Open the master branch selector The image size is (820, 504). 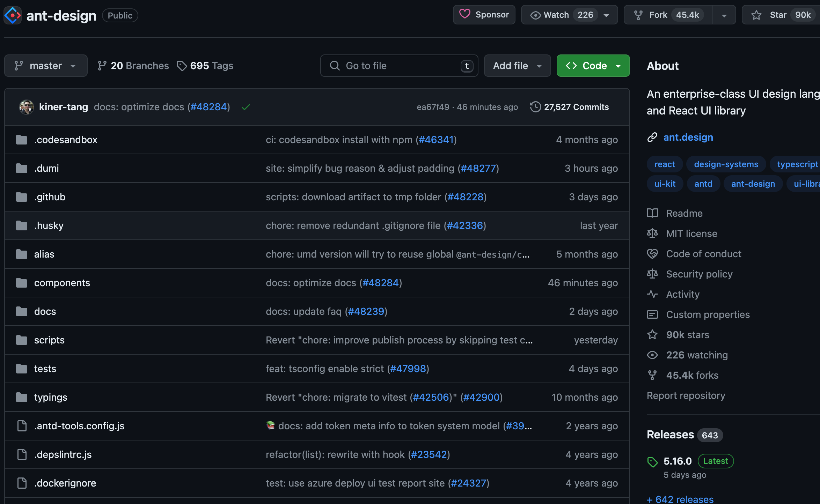pyautogui.click(x=46, y=66)
